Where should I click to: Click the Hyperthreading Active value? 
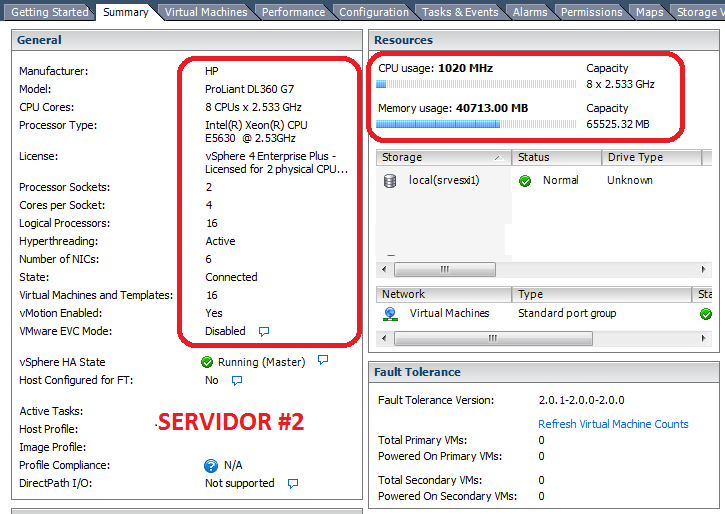pos(220,241)
